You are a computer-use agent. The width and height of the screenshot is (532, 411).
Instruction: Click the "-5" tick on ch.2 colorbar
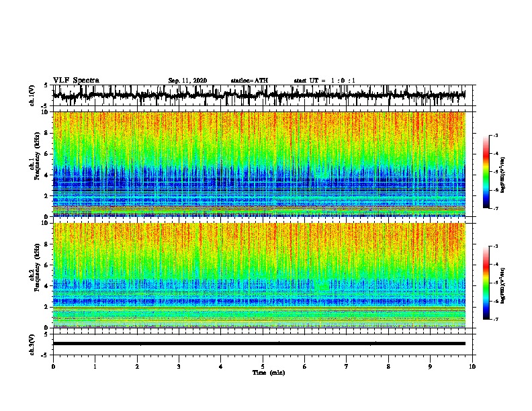[x=495, y=283]
